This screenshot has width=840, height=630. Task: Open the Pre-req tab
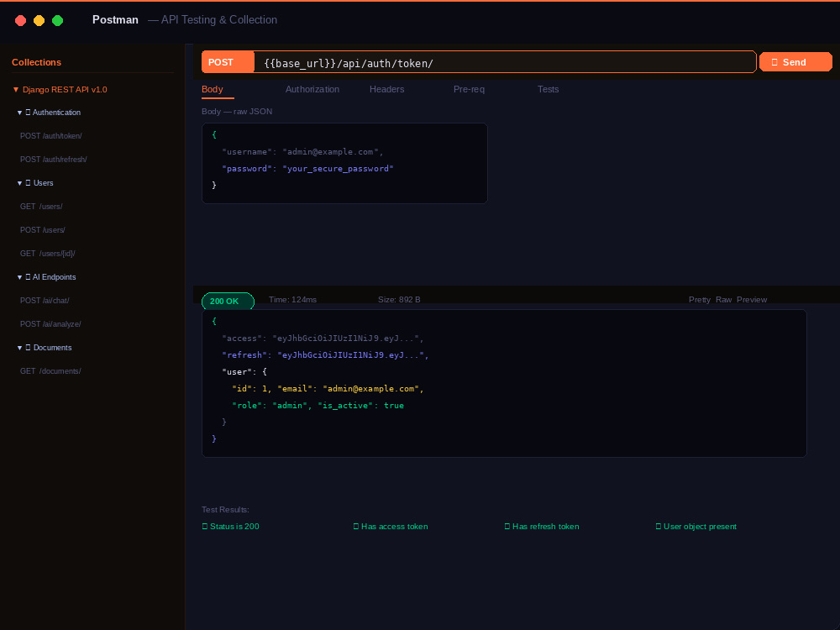point(469,90)
